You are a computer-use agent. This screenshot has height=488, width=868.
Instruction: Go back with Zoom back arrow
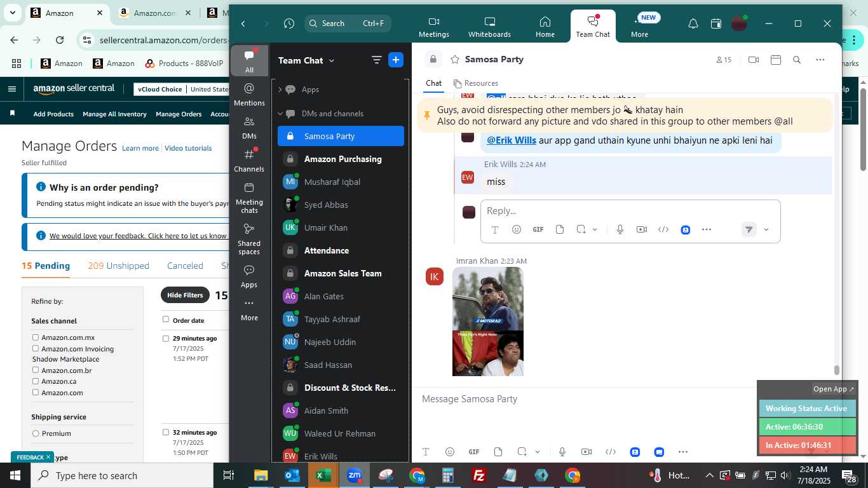pyautogui.click(x=243, y=24)
